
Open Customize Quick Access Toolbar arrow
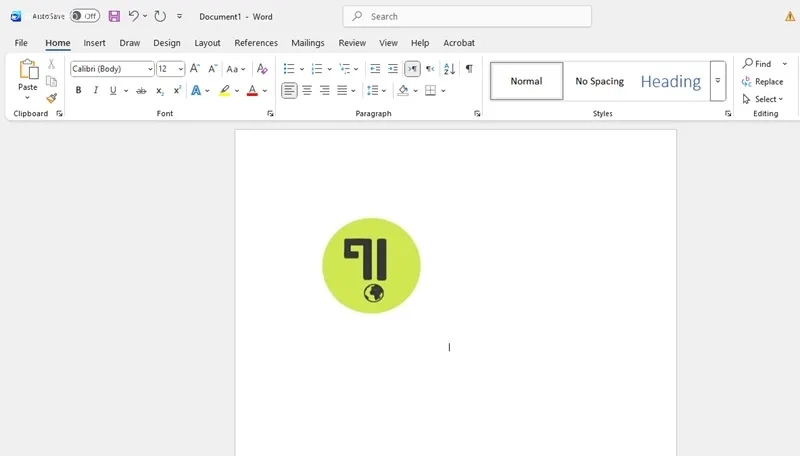tap(180, 16)
